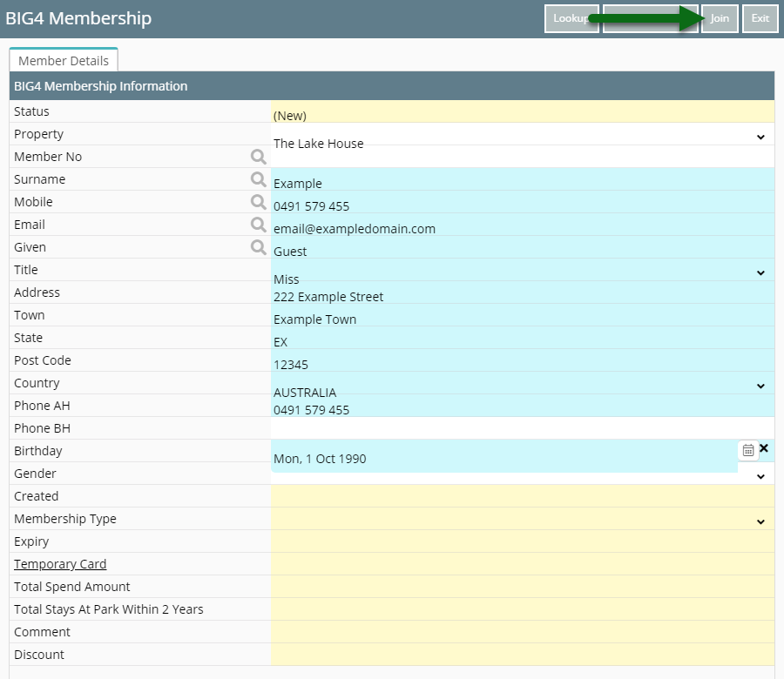Open the Temporary Card link
Screen dimensions: 784x679
[x=60, y=564]
